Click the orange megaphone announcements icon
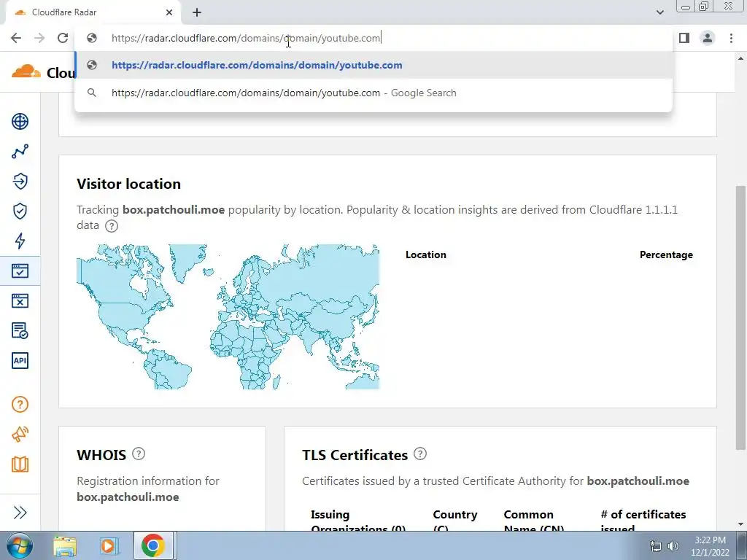 click(x=20, y=435)
